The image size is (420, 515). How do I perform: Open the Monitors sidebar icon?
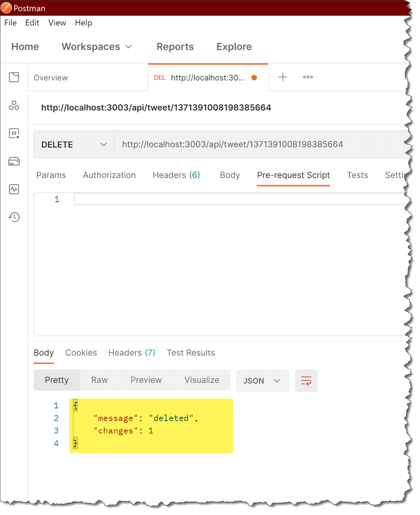click(14, 189)
